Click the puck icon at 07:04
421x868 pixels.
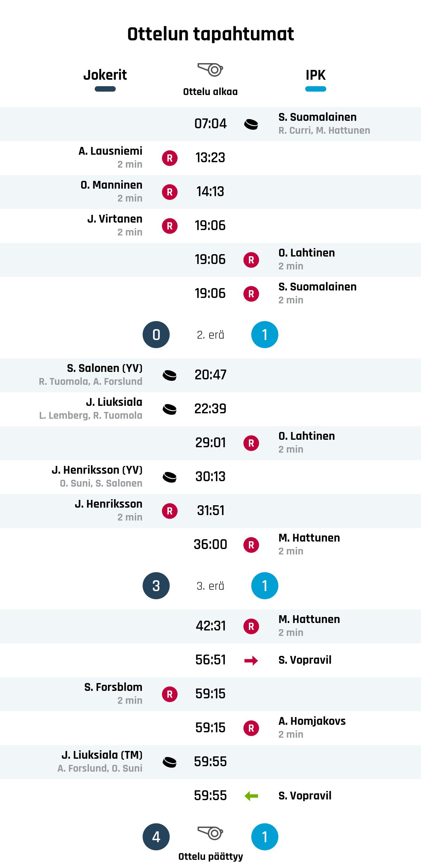point(251,124)
